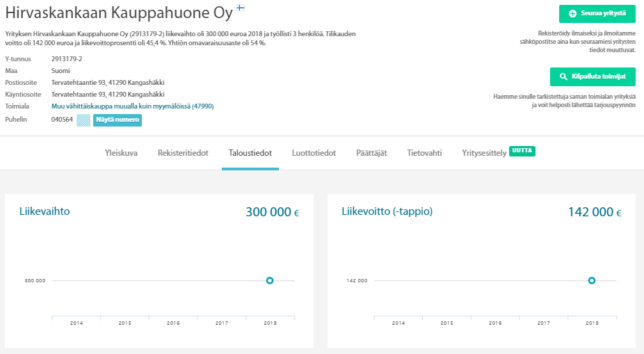644x354 pixels.
Task: Click the hidden phone number hatched box
Action: click(x=83, y=120)
